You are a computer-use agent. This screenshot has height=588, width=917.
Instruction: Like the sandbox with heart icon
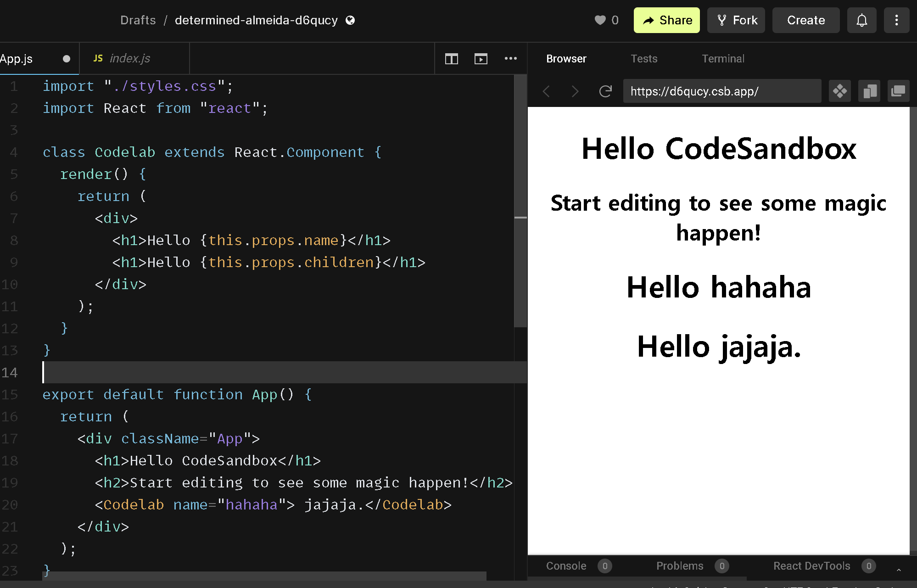(600, 20)
